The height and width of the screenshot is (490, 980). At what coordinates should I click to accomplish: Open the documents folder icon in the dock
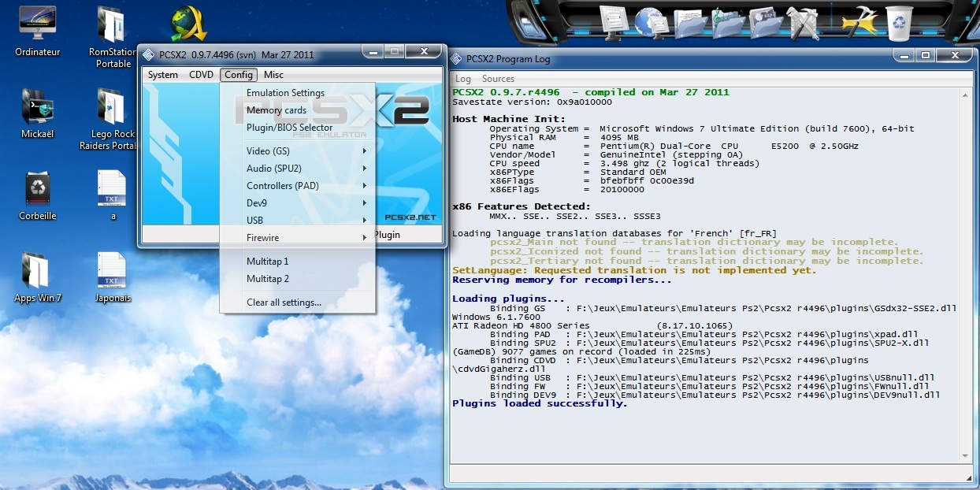tap(690, 22)
